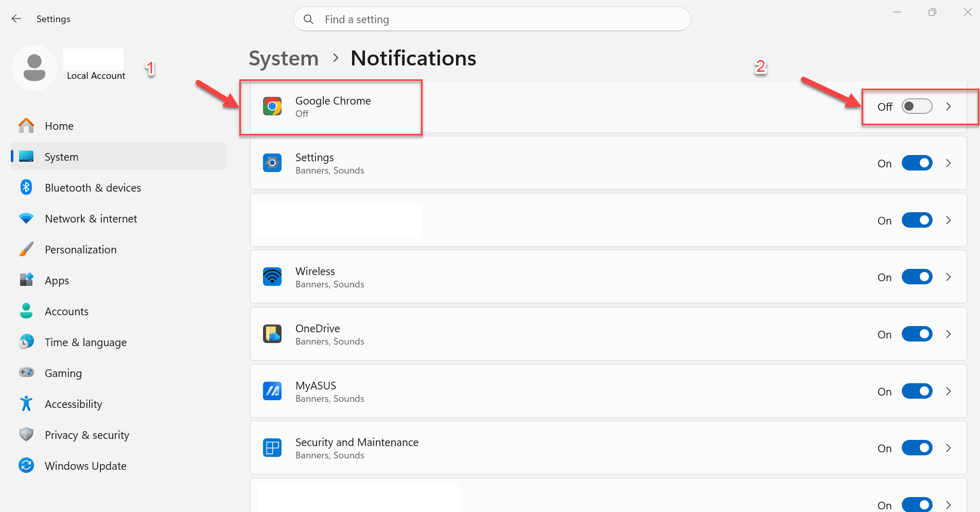Click the Windows Update sync icon
This screenshot has width=980, height=512.
point(26,465)
